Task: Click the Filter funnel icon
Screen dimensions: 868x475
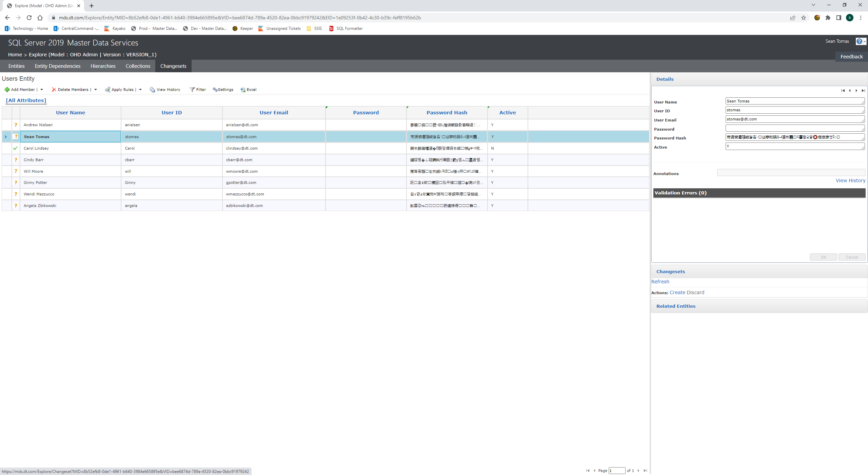Action: (x=192, y=90)
